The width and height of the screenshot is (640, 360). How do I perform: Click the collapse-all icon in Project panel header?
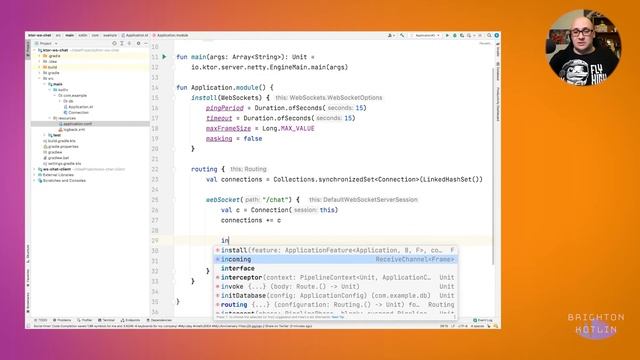[129, 43]
